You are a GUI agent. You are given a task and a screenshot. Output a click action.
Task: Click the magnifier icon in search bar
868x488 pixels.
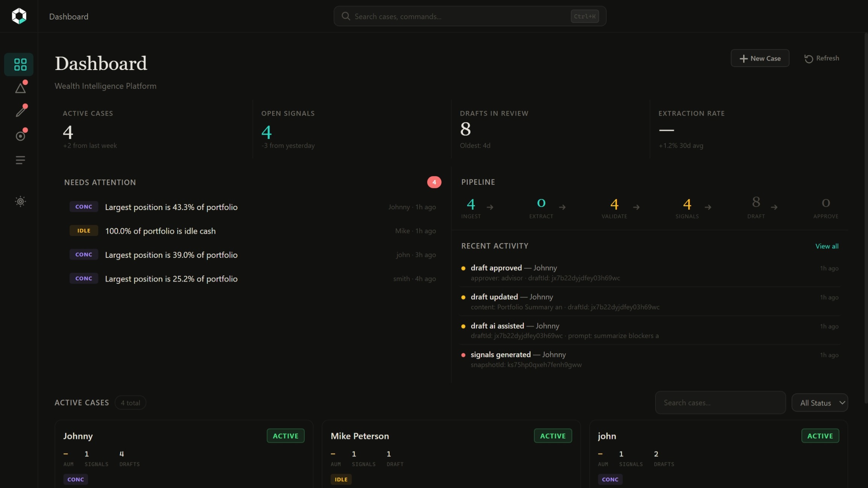(346, 16)
